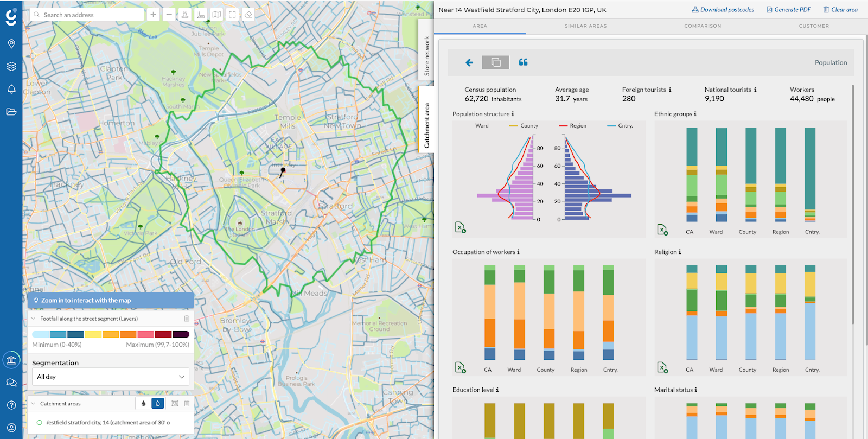Click the catchment areas frame selection icon
Viewport: 868px width, 439px height.
[175, 403]
